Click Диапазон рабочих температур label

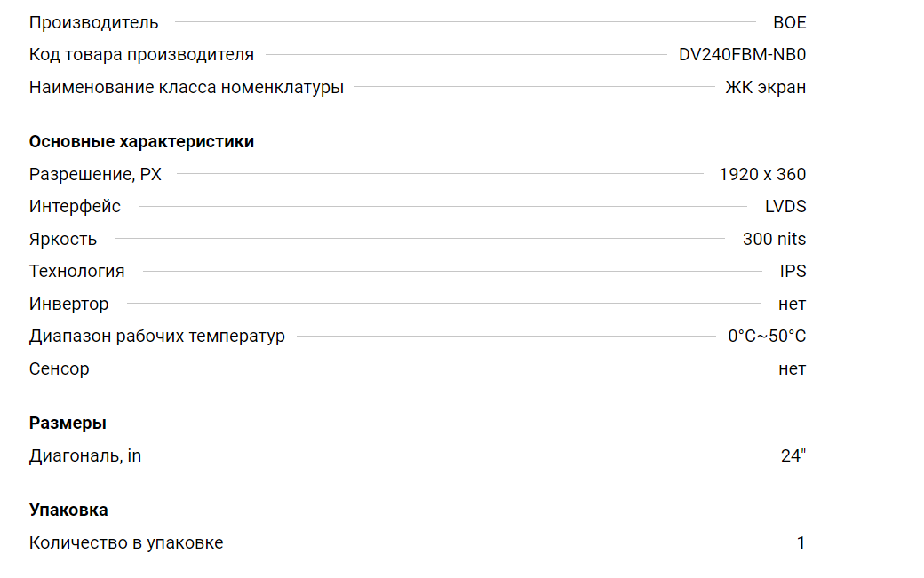click(156, 337)
